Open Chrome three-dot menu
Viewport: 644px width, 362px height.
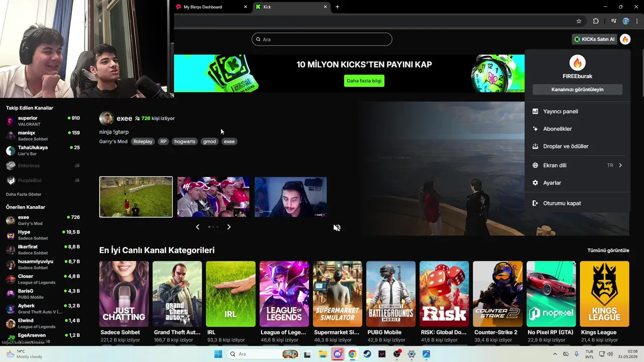637,21
